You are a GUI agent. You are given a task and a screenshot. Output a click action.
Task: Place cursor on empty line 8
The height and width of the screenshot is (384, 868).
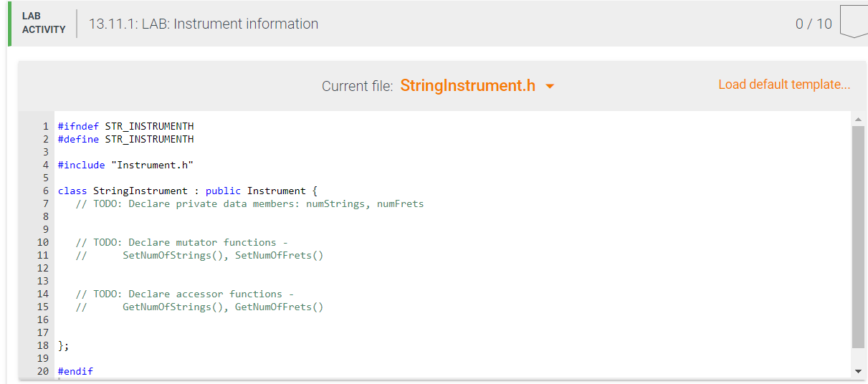452,216
